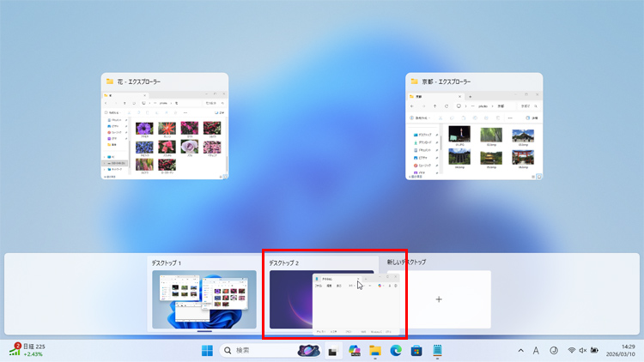Click the 検索 taskbar search box
The image size is (644, 362).
256,350
